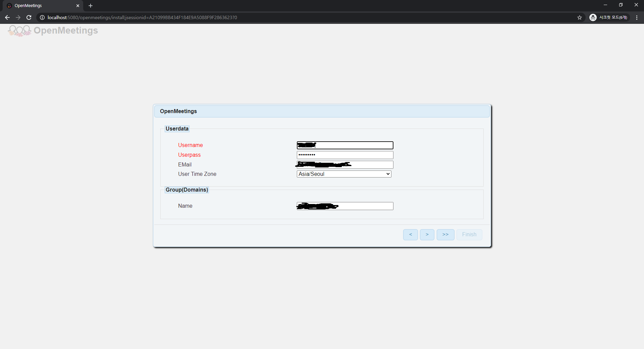The width and height of the screenshot is (644, 349).
Task: View site information icon in address bar
Action: [42, 17]
